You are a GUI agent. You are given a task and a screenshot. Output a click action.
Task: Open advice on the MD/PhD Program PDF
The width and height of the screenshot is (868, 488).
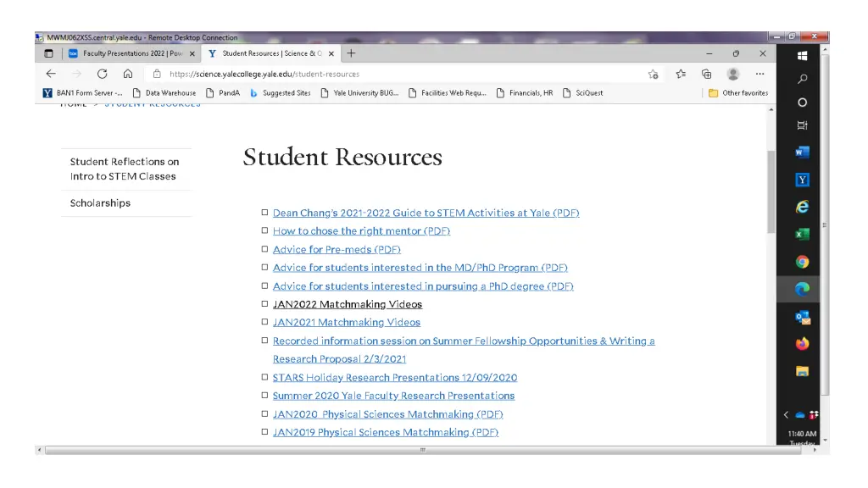(x=420, y=268)
